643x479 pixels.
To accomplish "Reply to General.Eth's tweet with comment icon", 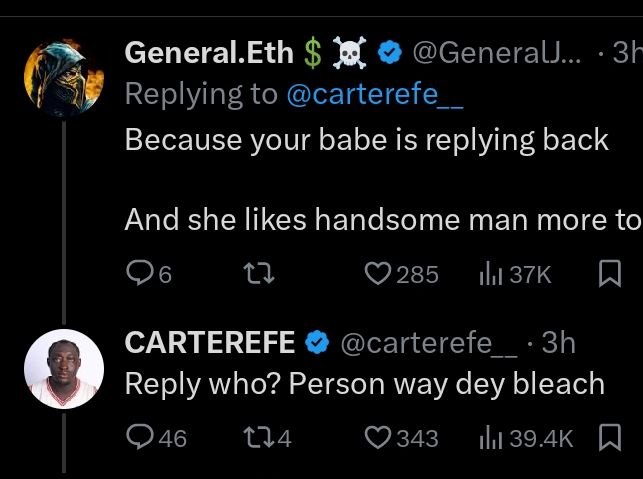I will (x=142, y=273).
